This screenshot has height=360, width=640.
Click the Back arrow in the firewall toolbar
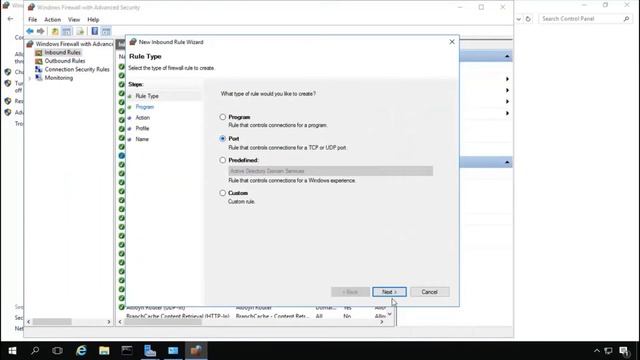pyautogui.click(x=30, y=31)
